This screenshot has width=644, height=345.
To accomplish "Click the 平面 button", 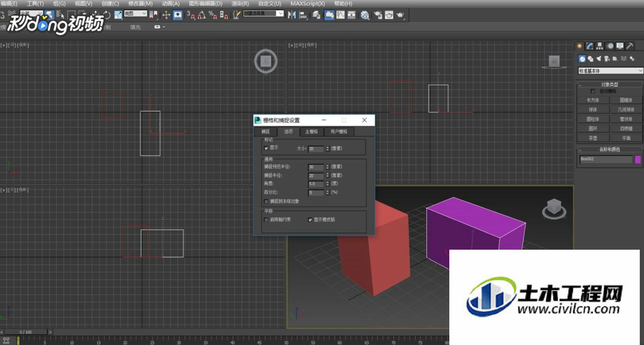I will (626, 138).
